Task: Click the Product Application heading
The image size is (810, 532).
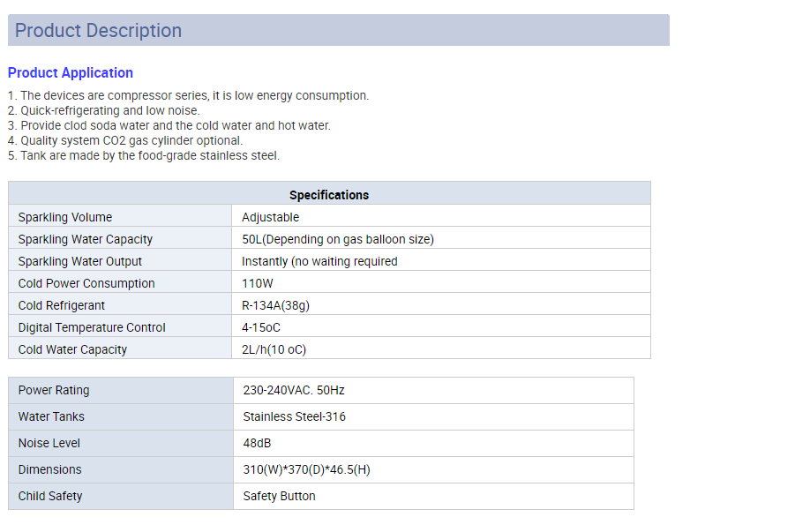Action: pos(71,73)
